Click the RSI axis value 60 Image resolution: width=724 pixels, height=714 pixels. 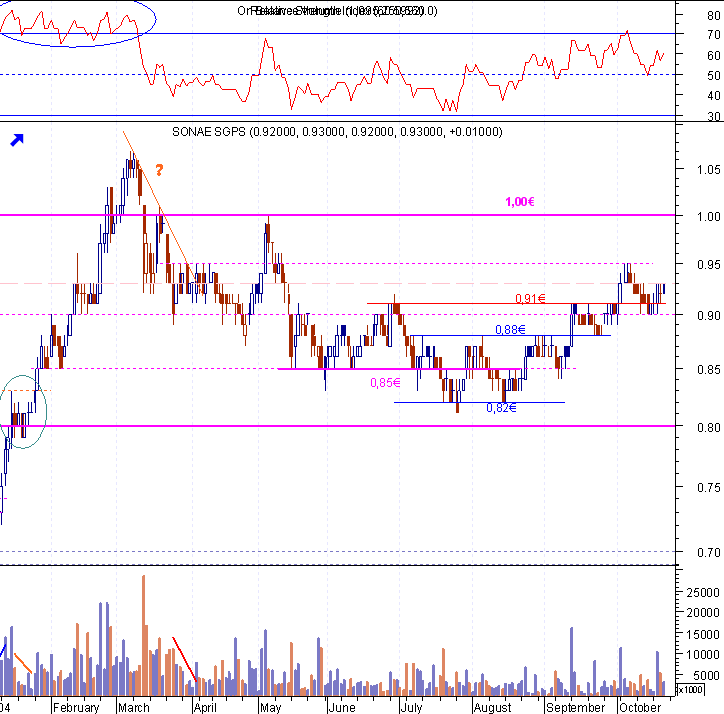point(714,55)
